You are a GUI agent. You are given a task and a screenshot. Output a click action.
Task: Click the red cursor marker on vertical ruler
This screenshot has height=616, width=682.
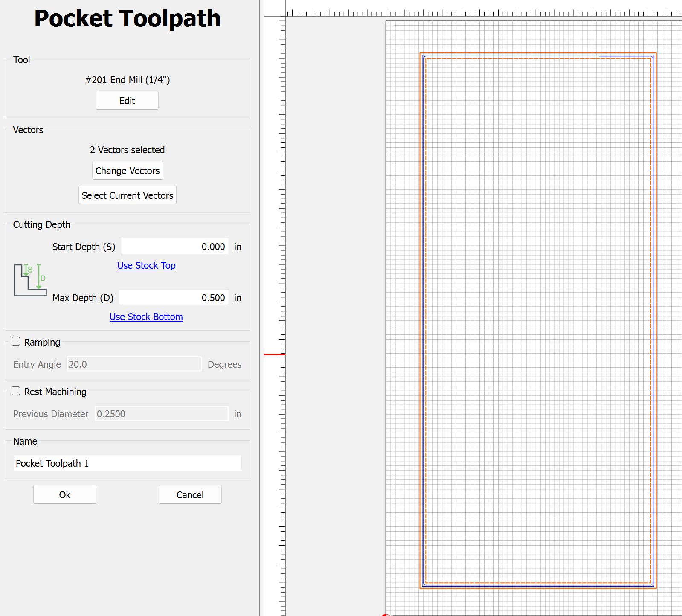click(x=275, y=354)
